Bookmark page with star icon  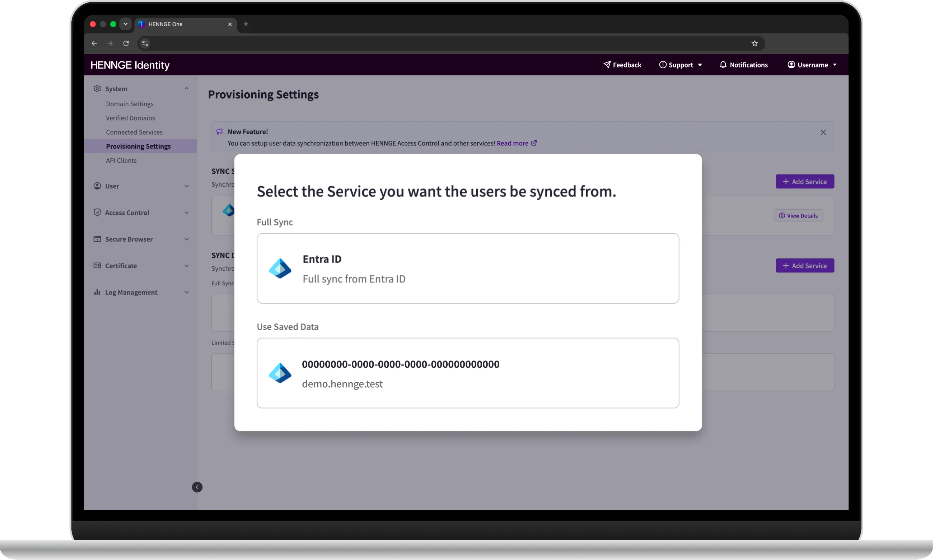[755, 43]
